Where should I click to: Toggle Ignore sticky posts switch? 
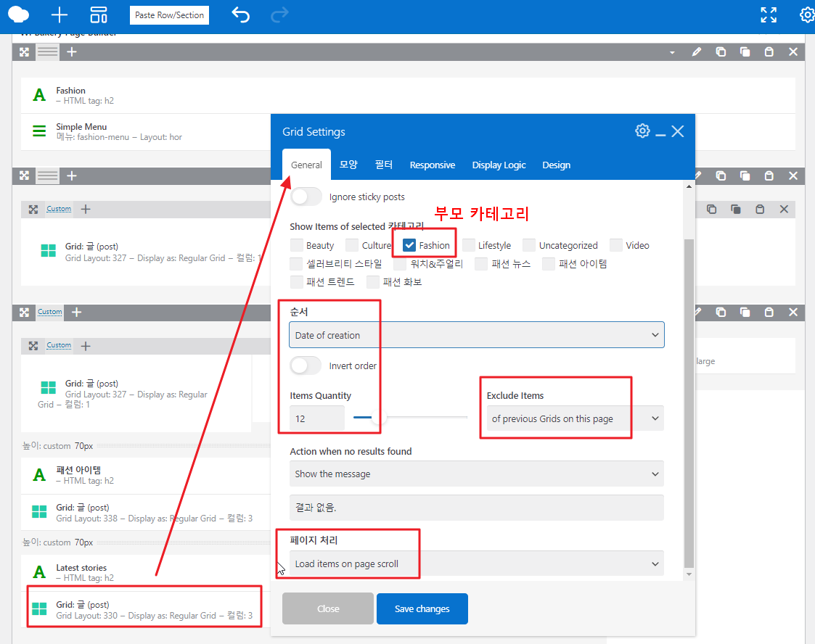[306, 197]
